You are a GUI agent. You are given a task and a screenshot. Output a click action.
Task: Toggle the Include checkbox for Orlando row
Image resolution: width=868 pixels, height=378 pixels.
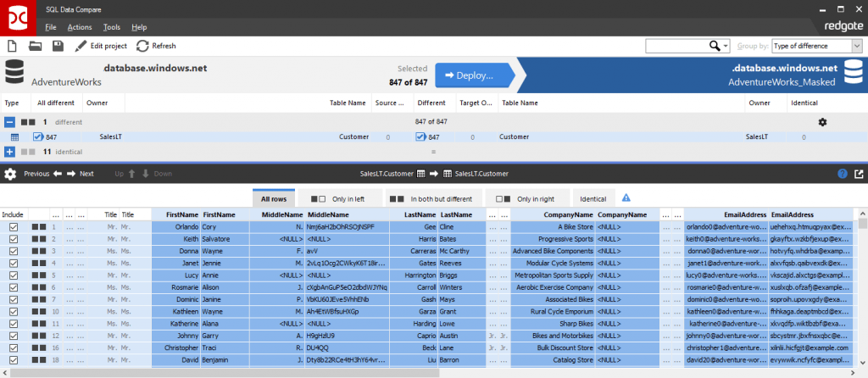tap(13, 227)
